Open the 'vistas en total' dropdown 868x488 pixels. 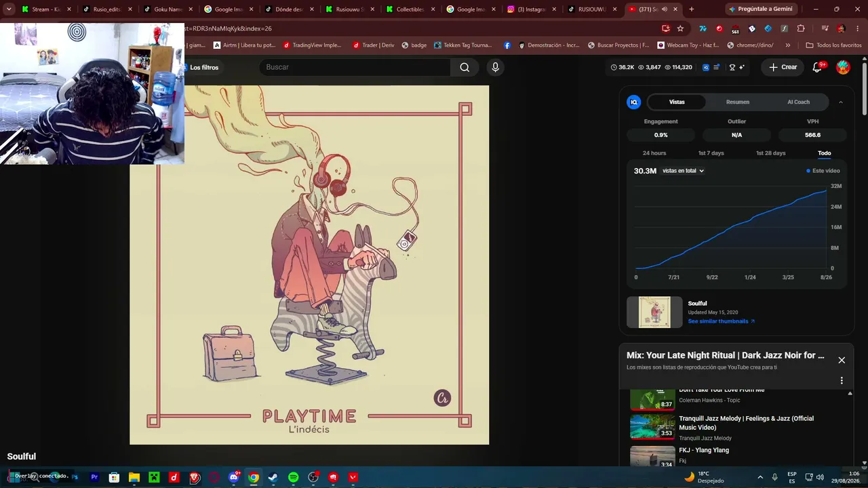point(683,171)
